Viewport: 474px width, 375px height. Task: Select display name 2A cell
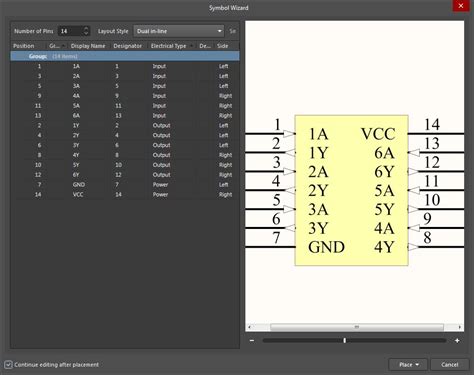click(76, 76)
